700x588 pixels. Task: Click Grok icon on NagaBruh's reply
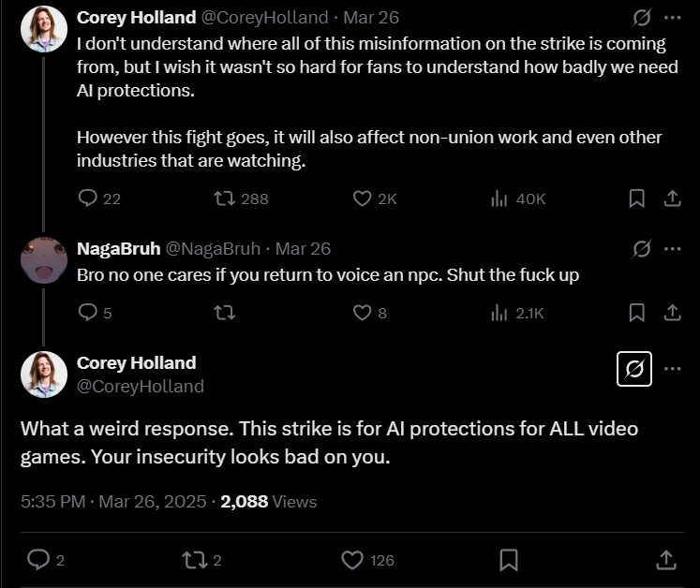(x=642, y=249)
